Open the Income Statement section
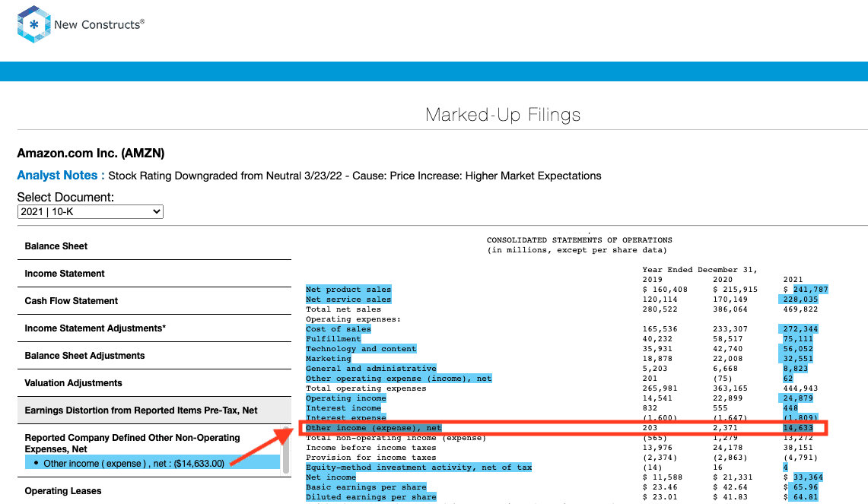The height and width of the screenshot is (504, 868). [x=154, y=274]
